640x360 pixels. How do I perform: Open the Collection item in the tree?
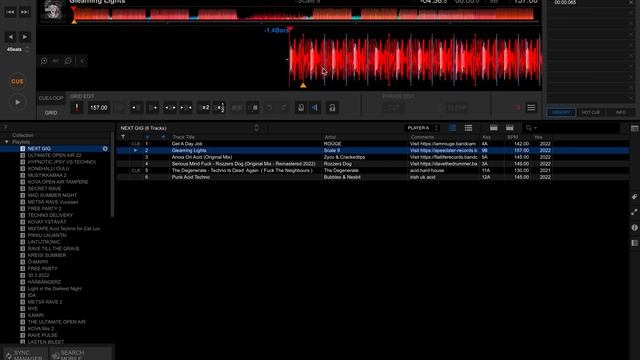[x=23, y=135]
